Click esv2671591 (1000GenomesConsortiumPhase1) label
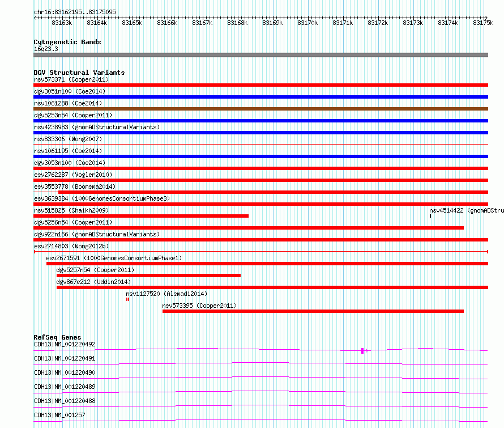The width and height of the screenshot is (504, 428). pyautogui.click(x=114, y=258)
